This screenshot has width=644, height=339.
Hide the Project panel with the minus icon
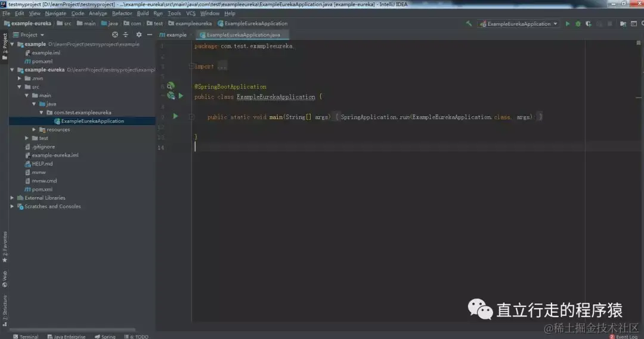click(x=150, y=35)
